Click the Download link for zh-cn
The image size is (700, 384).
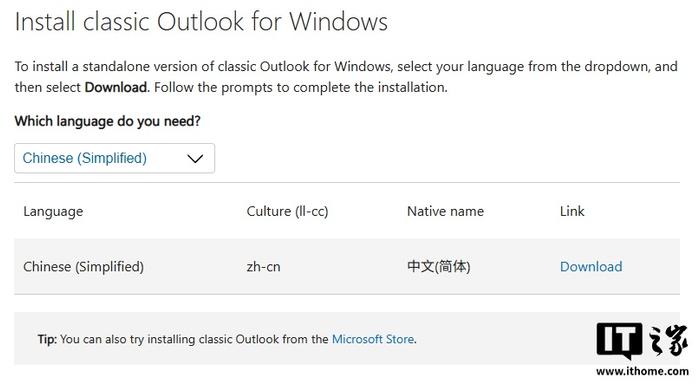click(591, 267)
